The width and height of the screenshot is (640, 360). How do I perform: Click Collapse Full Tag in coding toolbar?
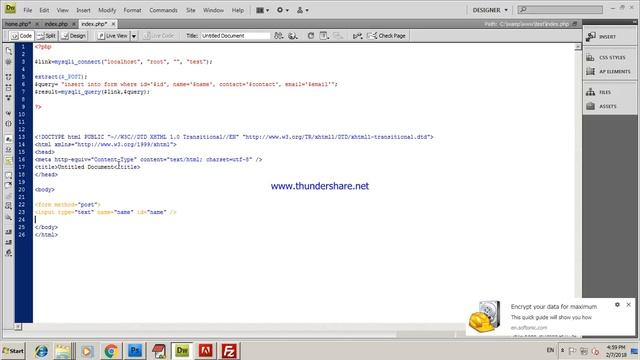pyautogui.click(x=9, y=77)
